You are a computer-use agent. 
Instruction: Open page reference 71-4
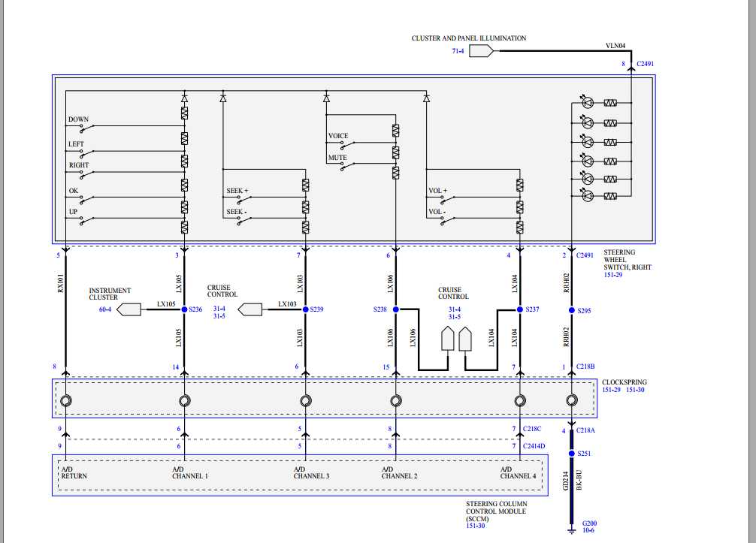[456, 51]
